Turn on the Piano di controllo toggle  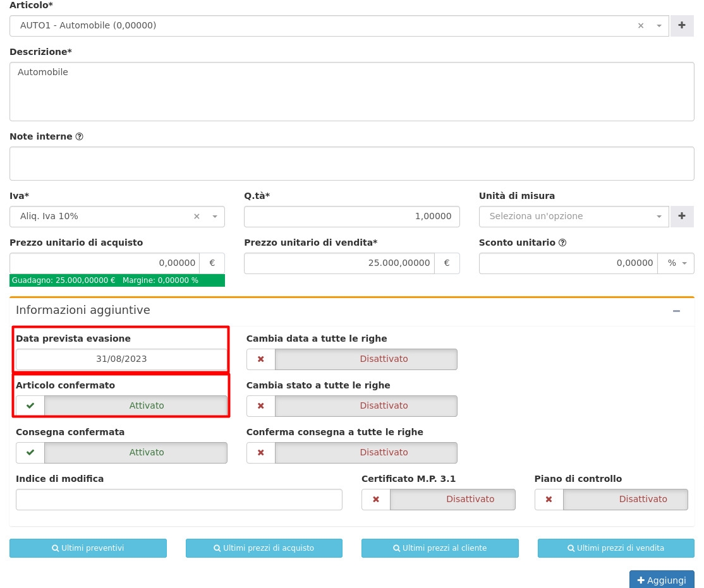[611, 499]
